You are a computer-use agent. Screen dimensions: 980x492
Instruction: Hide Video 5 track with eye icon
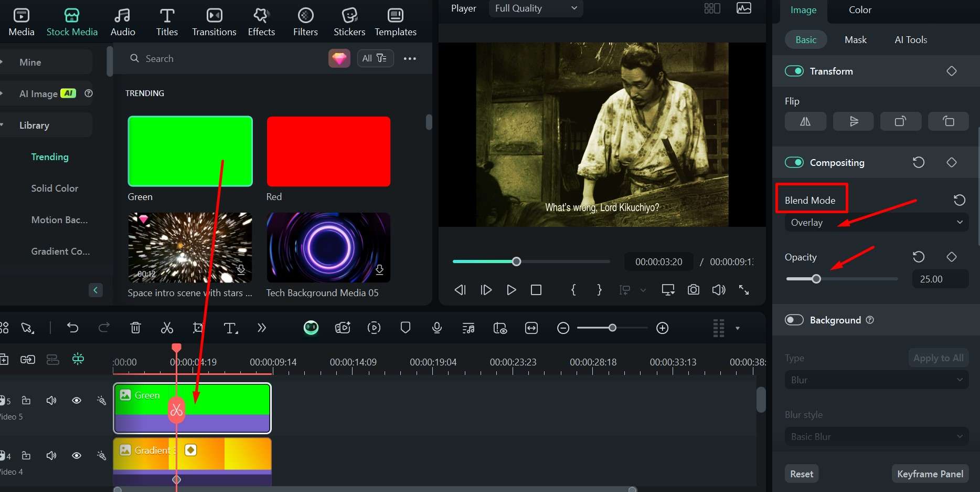(x=77, y=401)
